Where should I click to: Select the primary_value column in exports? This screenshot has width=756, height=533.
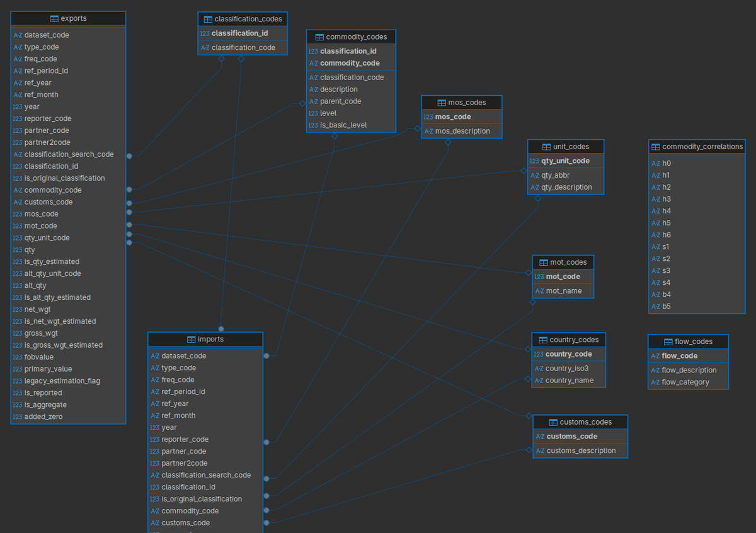tap(48, 369)
